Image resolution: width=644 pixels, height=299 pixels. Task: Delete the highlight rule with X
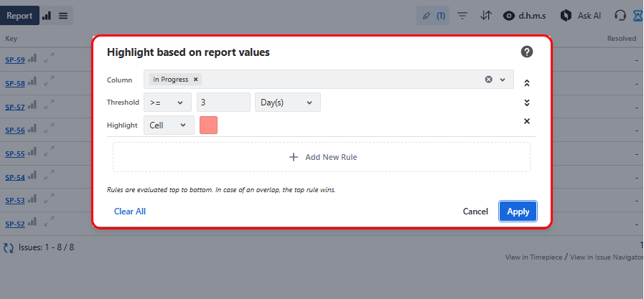click(526, 121)
